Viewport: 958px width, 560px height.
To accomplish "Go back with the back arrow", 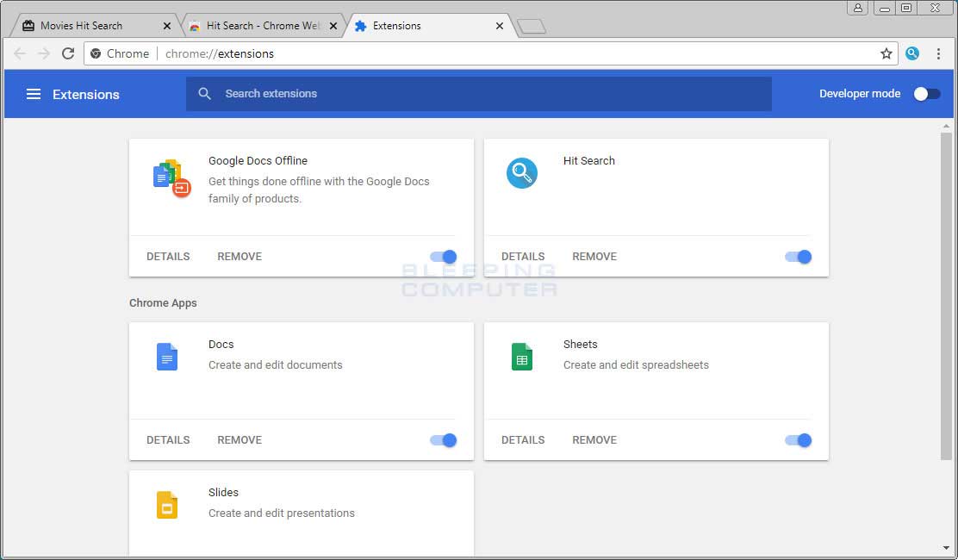I will click(x=20, y=53).
